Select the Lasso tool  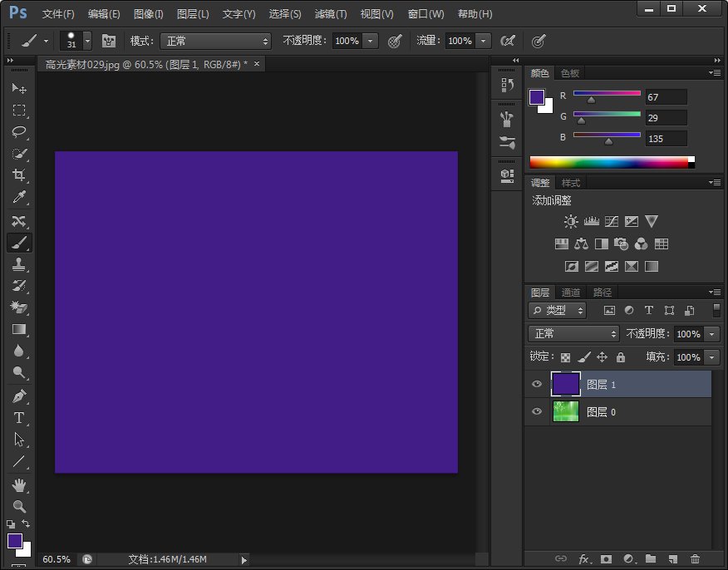coord(19,132)
